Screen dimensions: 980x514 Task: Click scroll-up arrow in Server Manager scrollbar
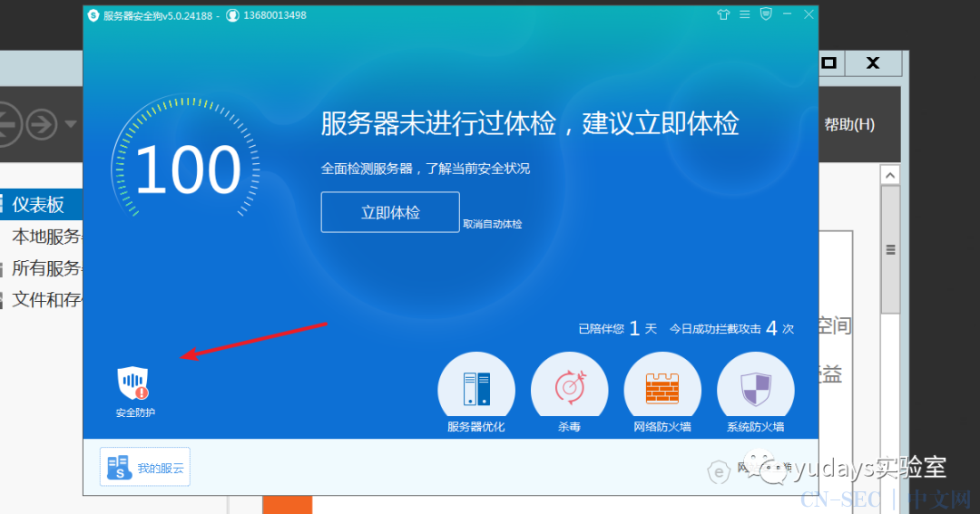[x=890, y=176]
